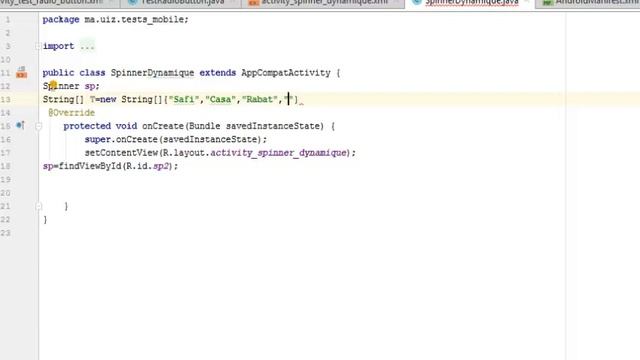
Task: Click the package name ma.uiz.tests_mobile
Action: 134,20
